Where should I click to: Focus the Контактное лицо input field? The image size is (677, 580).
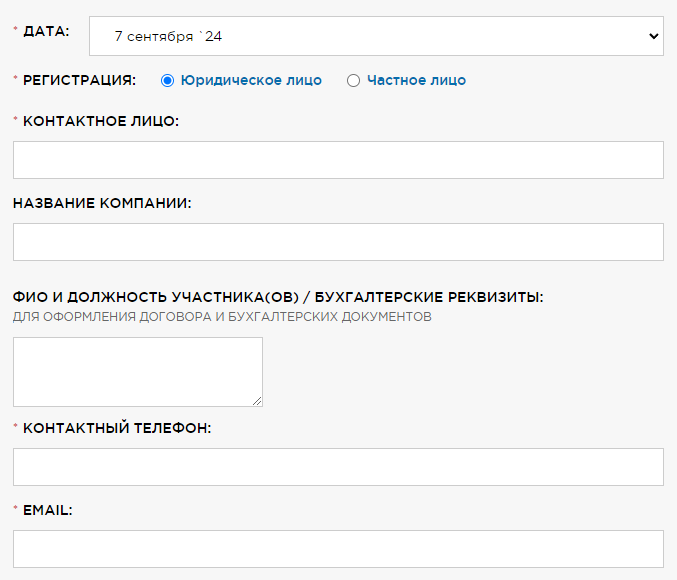pos(338,160)
